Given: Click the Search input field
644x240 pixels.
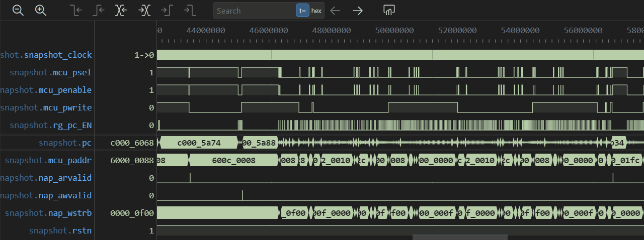Looking at the screenshot, I should pos(254,11).
